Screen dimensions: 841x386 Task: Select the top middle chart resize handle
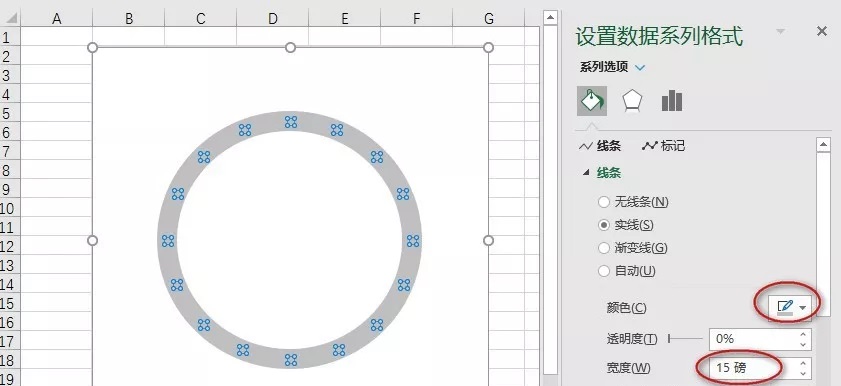(290, 48)
